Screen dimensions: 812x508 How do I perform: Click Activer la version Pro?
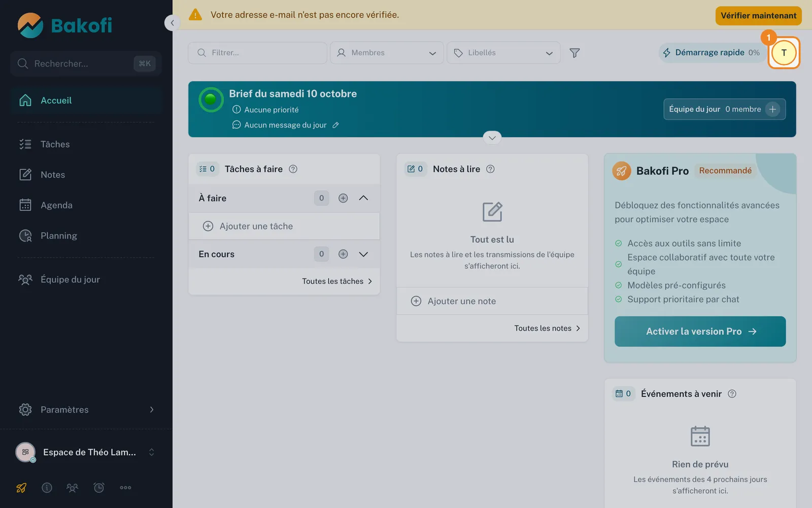coord(700,332)
